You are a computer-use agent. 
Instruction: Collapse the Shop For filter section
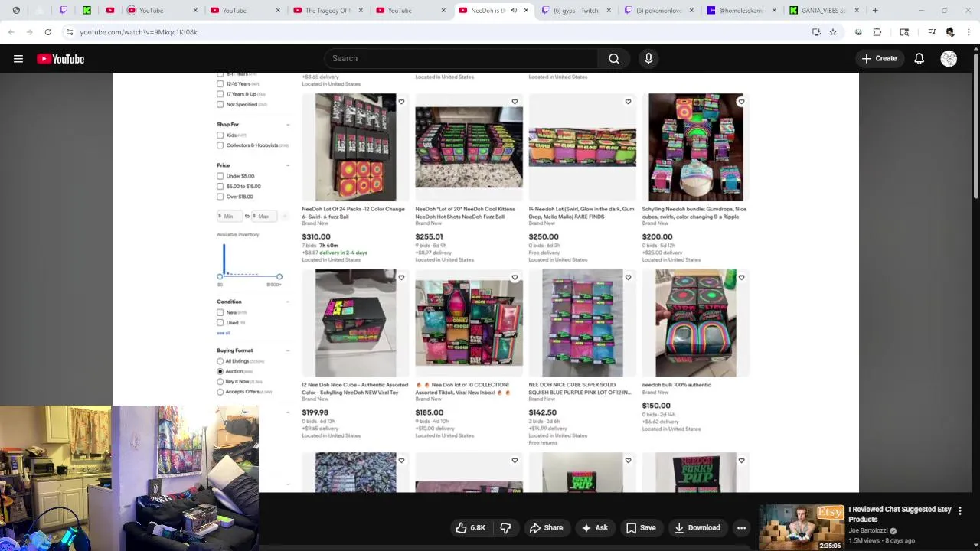click(x=288, y=125)
